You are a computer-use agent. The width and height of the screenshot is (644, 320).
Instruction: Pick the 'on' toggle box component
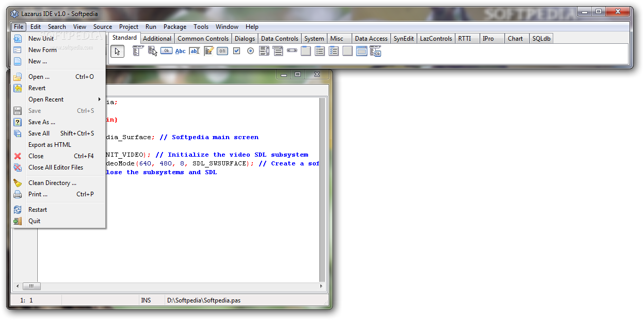pyautogui.click(x=222, y=51)
